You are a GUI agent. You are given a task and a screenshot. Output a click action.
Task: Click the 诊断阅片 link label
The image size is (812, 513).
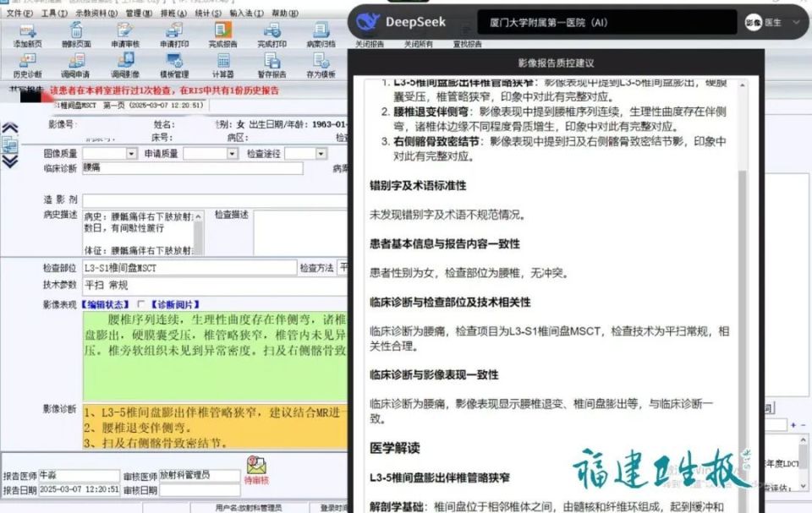click(175, 304)
